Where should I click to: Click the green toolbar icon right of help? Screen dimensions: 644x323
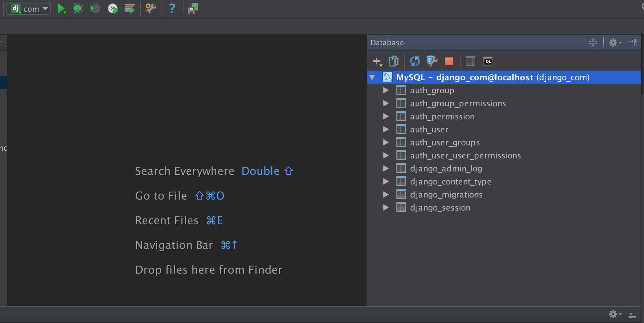pos(193,9)
